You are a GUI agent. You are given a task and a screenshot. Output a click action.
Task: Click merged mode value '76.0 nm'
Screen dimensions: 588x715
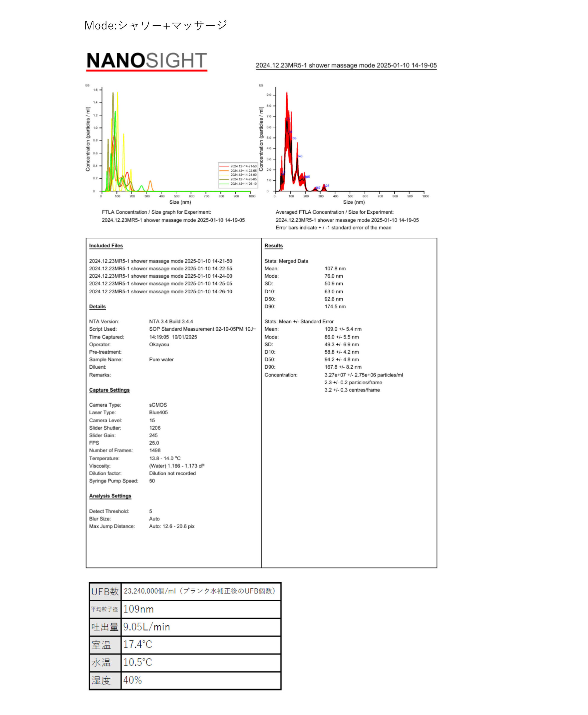tap(334, 276)
